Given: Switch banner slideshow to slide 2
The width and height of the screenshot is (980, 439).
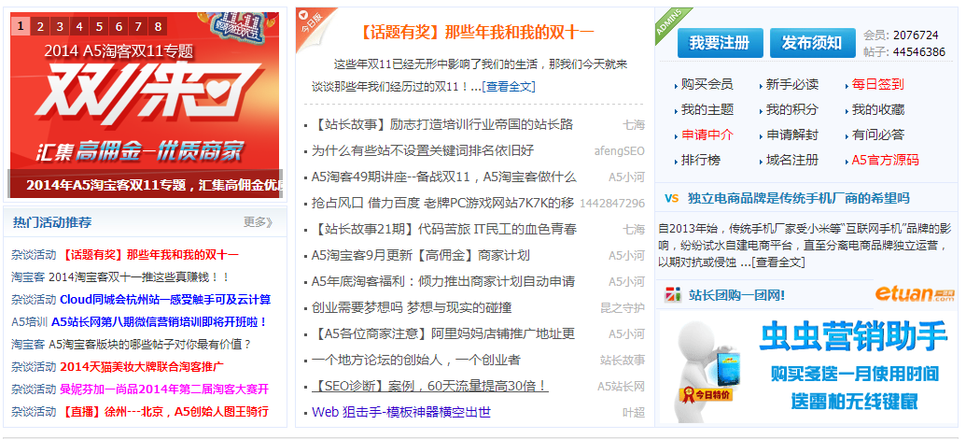Looking at the screenshot, I should pyautogui.click(x=40, y=26).
